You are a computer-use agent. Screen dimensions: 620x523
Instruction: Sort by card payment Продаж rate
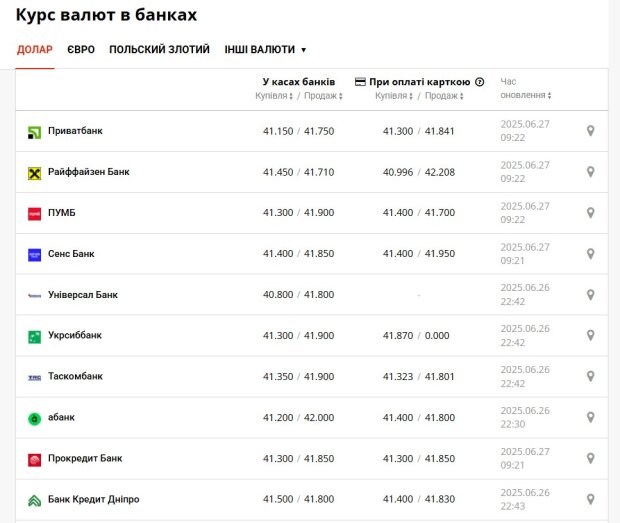coord(444,96)
